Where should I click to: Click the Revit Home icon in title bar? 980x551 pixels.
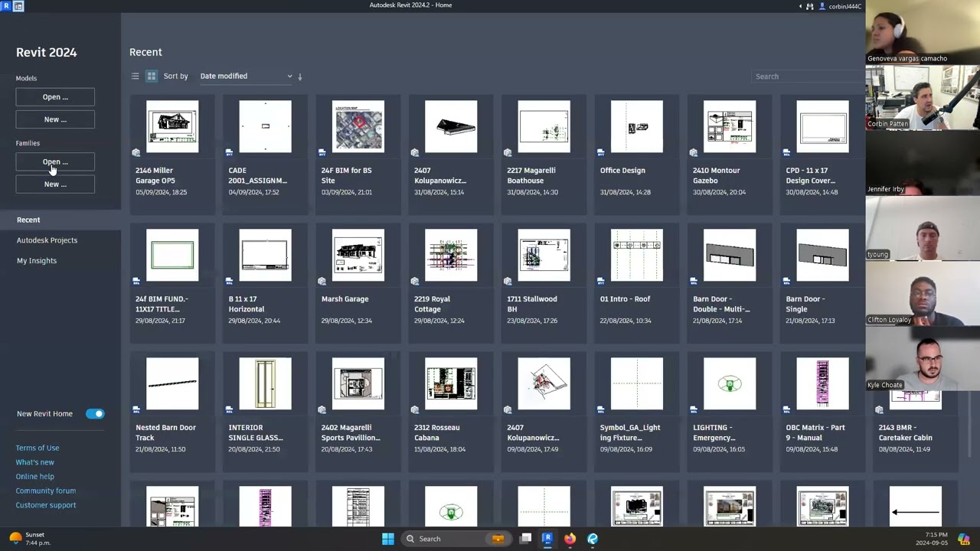click(x=18, y=5)
